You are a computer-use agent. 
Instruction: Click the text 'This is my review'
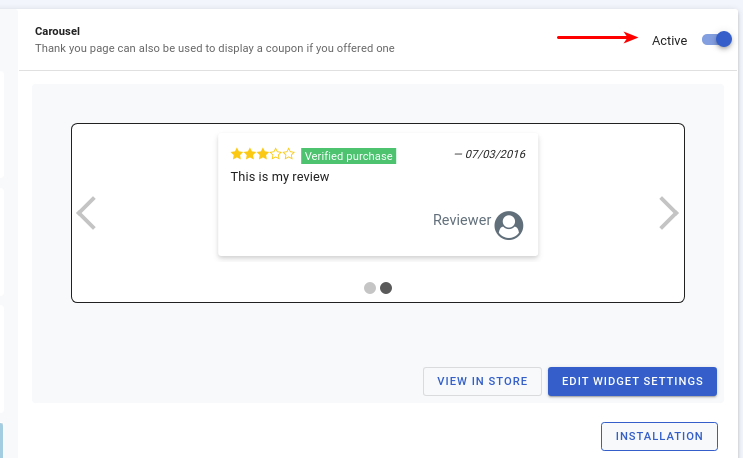point(280,177)
